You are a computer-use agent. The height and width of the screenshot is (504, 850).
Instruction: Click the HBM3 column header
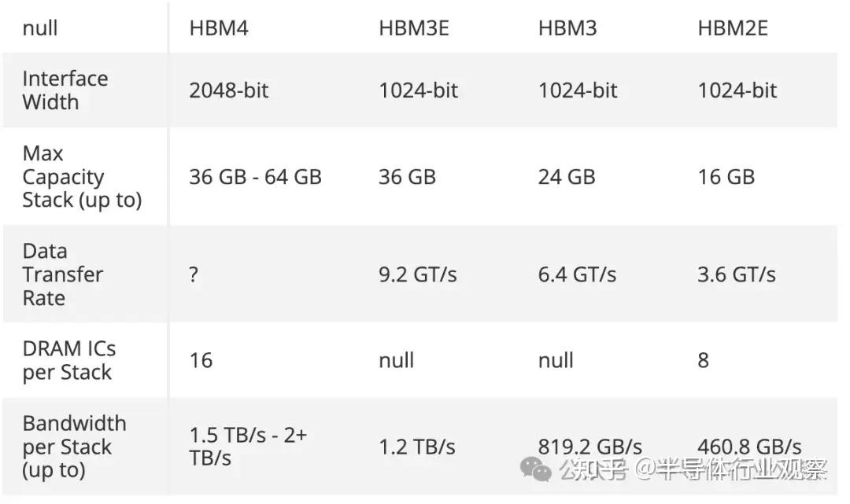[x=567, y=28]
